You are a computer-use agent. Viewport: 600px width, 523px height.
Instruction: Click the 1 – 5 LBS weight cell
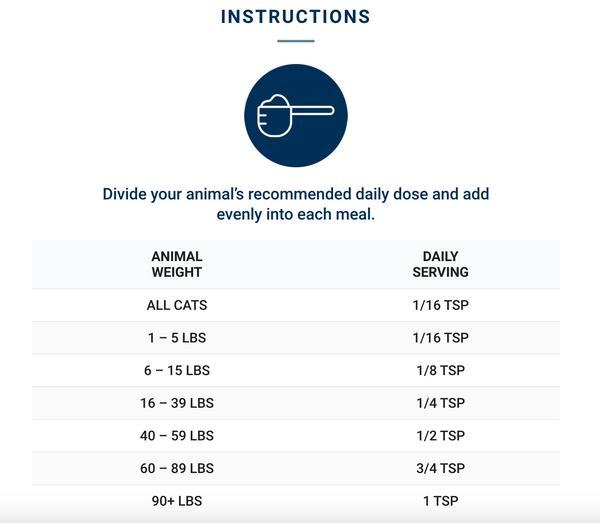pos(176,338)
